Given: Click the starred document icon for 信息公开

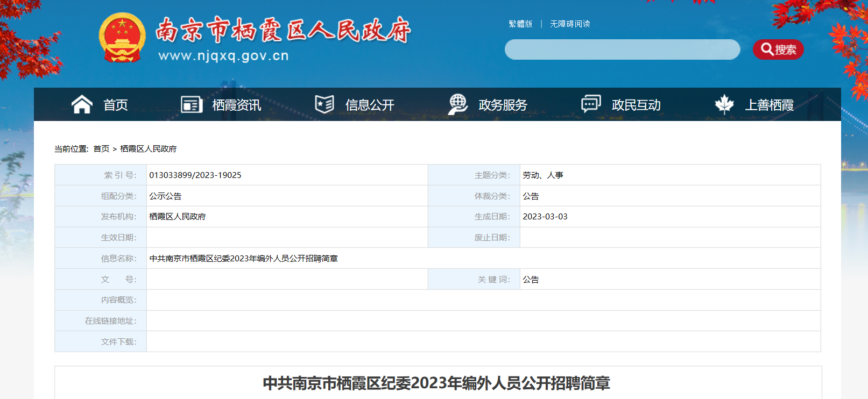Looking at the screenshot, I should click(x=324, y=104).
